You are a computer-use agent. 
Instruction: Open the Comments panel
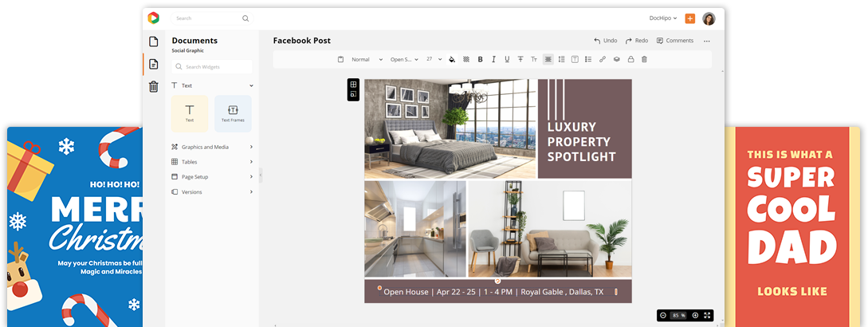(x=675, y=41)
